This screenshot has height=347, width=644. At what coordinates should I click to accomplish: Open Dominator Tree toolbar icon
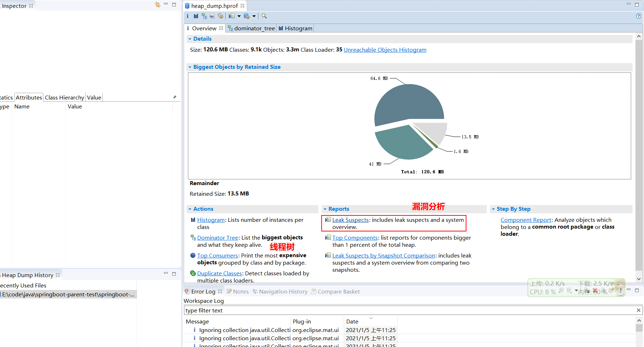point(204,16)
